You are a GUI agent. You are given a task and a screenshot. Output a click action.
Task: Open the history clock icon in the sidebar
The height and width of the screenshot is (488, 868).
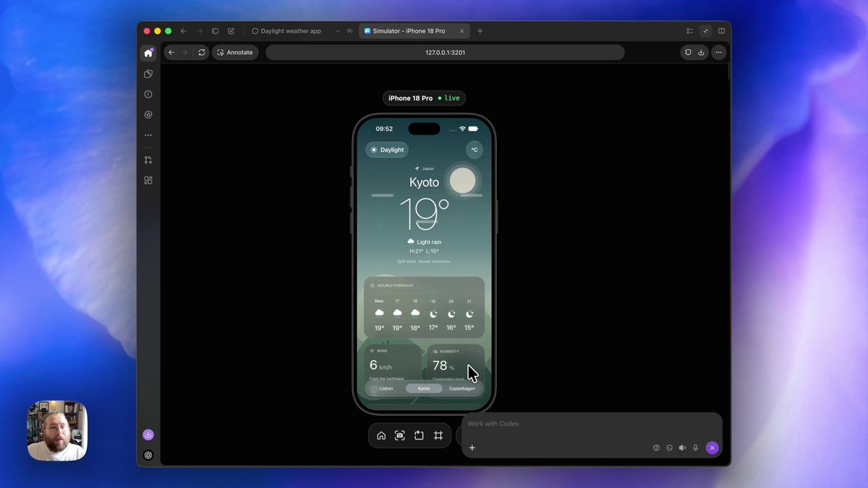[148, 94]
